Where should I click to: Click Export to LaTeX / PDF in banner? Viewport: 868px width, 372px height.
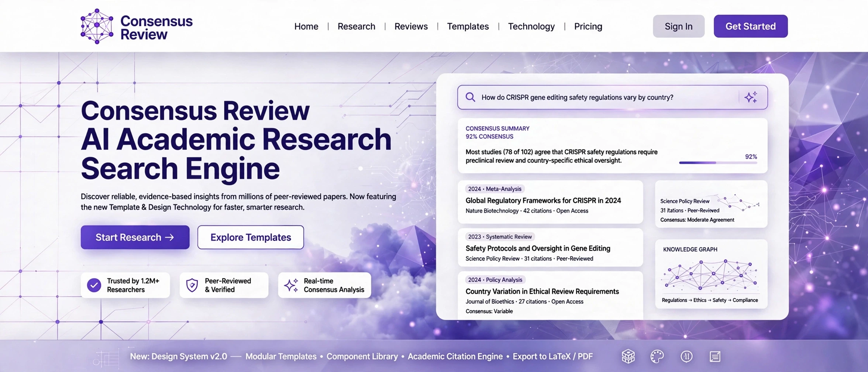tap(553, 356)
